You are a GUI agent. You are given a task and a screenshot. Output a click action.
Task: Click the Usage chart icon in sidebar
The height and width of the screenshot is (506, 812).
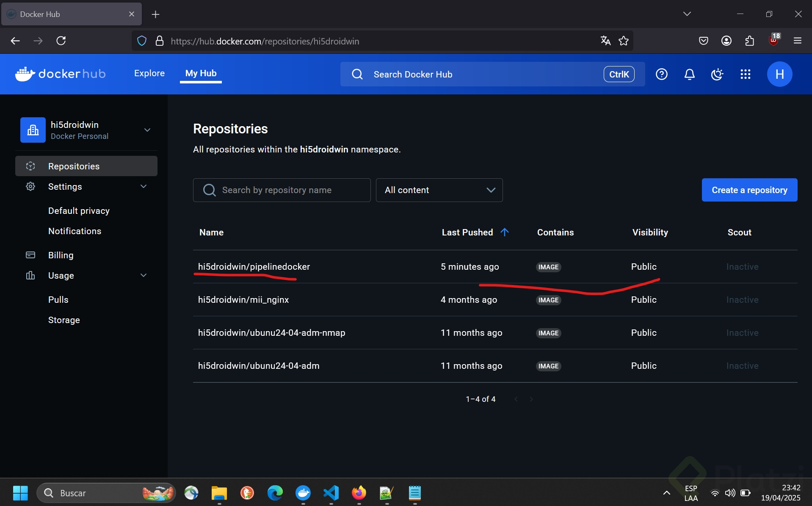pos(30,275)
